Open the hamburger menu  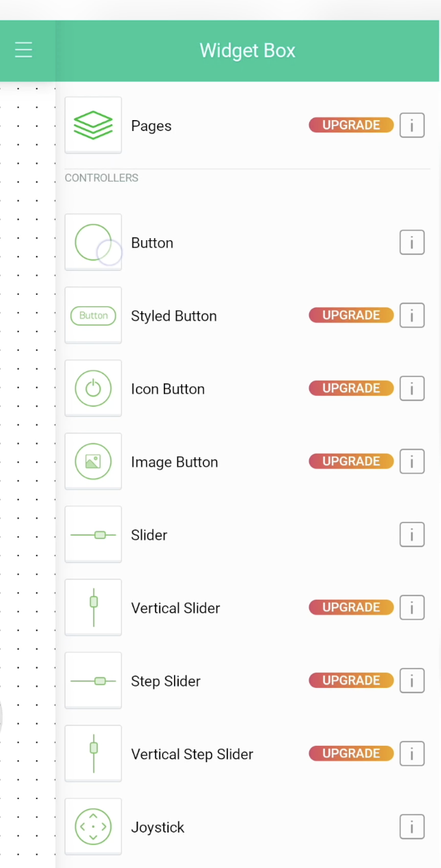[24, 50]
